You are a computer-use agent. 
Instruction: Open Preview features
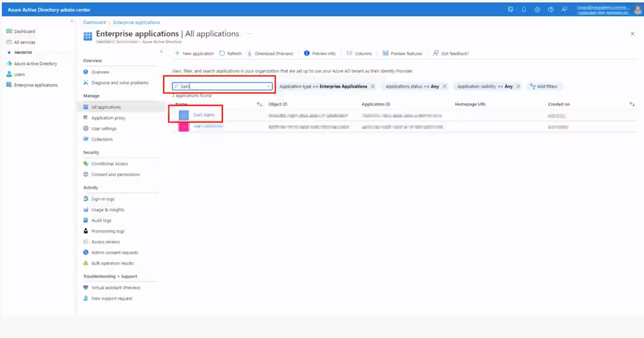402,54
